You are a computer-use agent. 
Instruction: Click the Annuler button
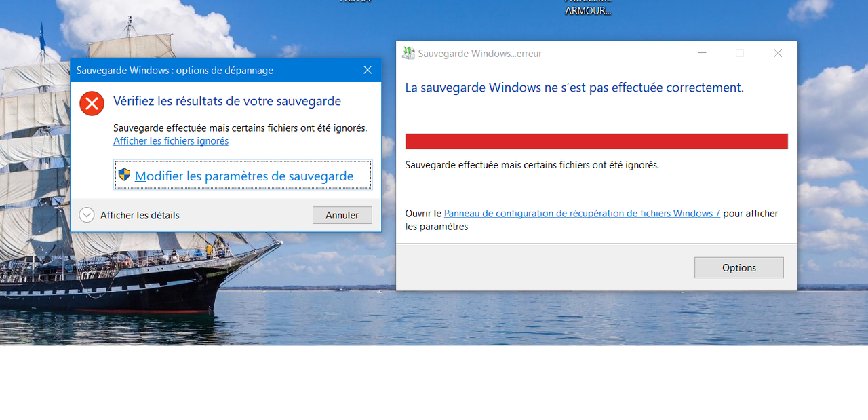tap(342, 215)
